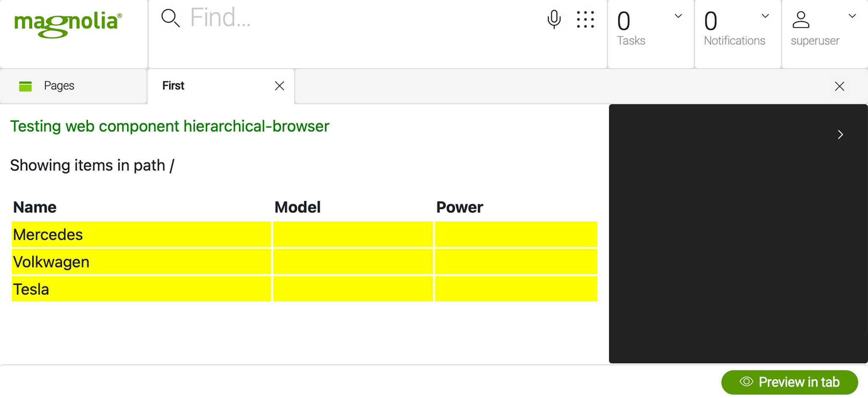Expand the Notifications dropdown chevron
868x398 pixels.
tap(765, 16)
